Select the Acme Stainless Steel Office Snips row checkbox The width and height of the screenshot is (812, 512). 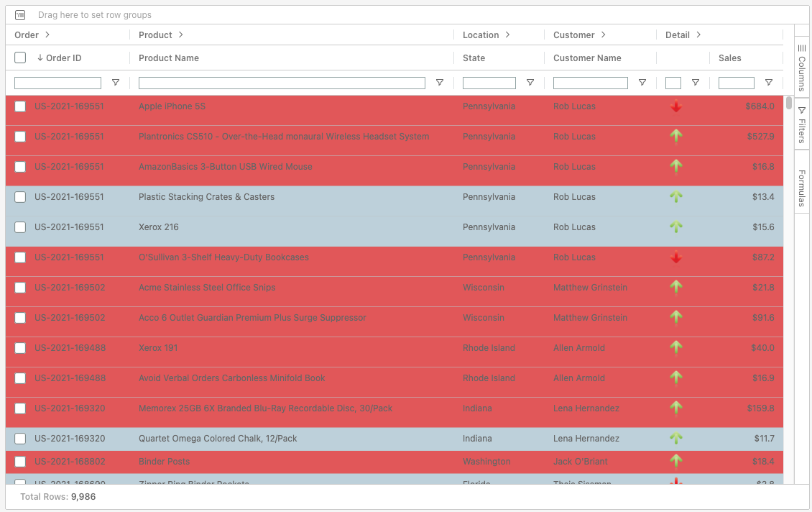pyautogui.click(x=20, y=288)
